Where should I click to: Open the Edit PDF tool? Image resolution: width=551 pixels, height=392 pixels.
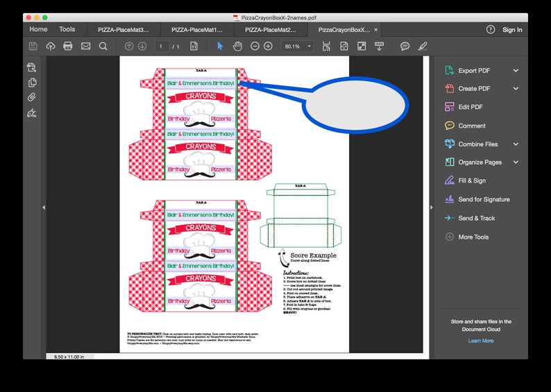click(464, 107)
